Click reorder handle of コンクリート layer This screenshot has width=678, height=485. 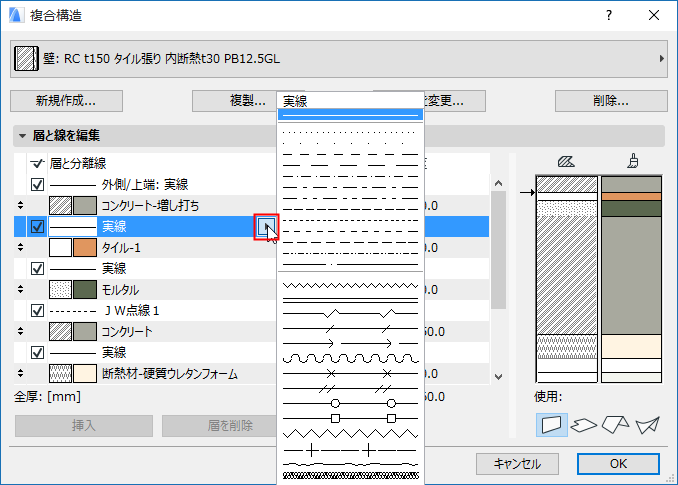point(20,331)
